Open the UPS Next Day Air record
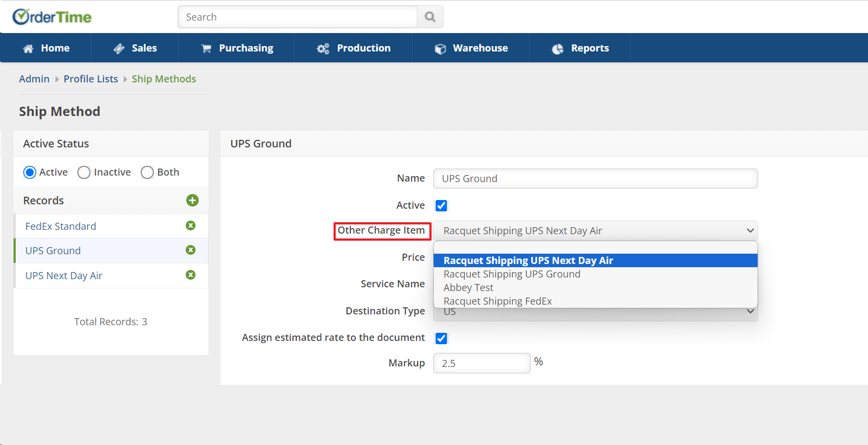Viewport: 868px width, 445px height. [64, 275]
